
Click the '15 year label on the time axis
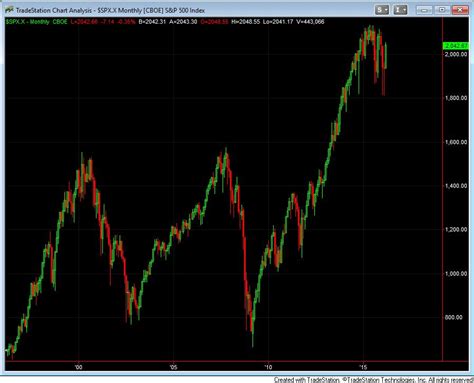pos(363,367)
